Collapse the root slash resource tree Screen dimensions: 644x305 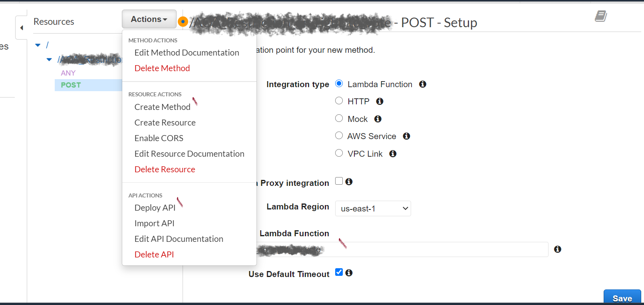(38, 46)
